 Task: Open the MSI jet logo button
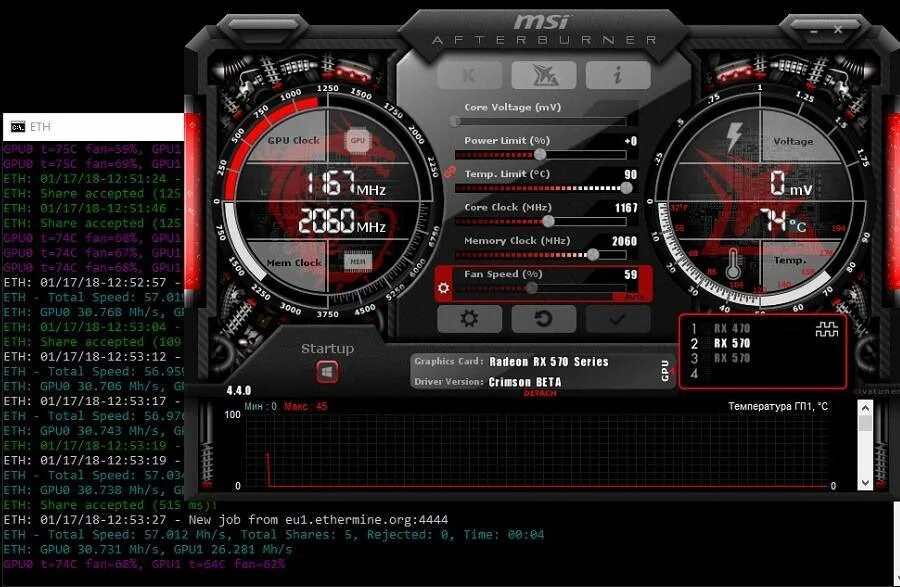[544, 75]
